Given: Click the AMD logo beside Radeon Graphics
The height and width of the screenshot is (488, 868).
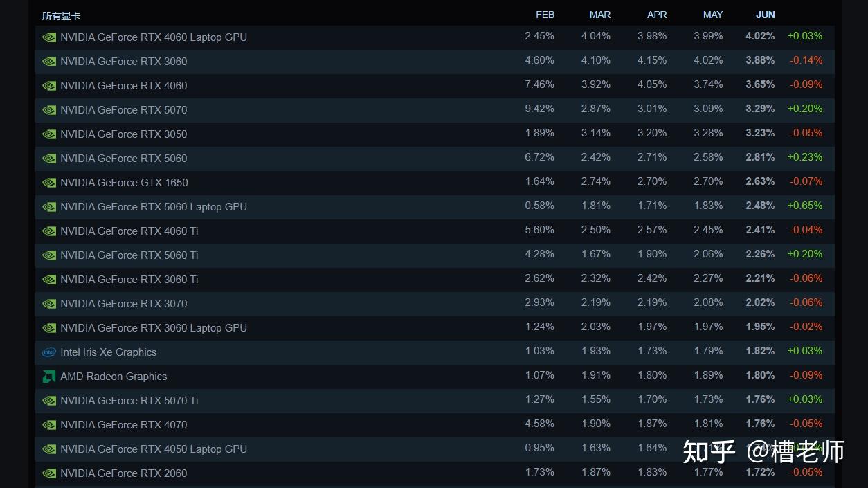Looking at the screenshot, I should (x=49, y=377).
